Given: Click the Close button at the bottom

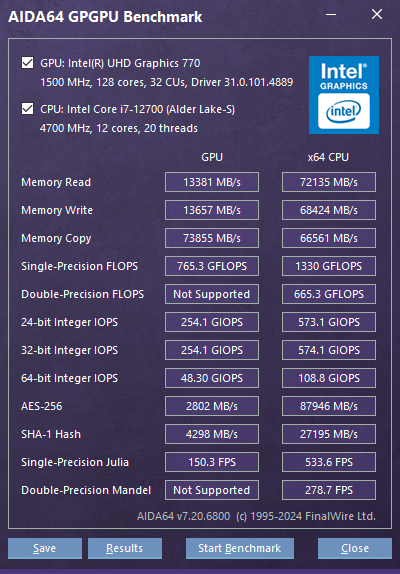Looking at the screenshot, I should 355,548.
